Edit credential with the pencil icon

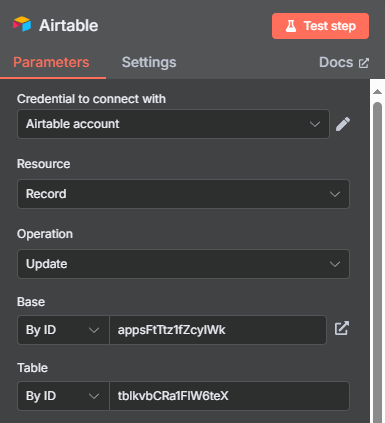[x=343, y=124]
